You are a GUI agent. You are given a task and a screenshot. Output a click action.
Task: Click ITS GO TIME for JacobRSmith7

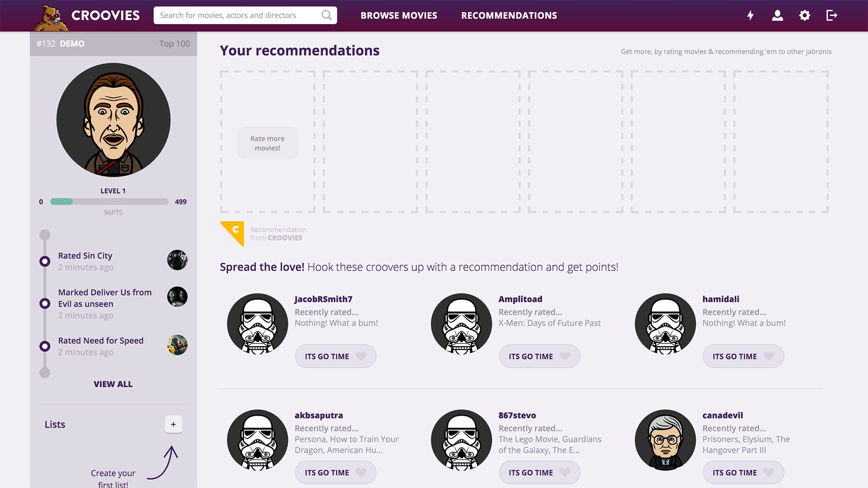[335, 356]
